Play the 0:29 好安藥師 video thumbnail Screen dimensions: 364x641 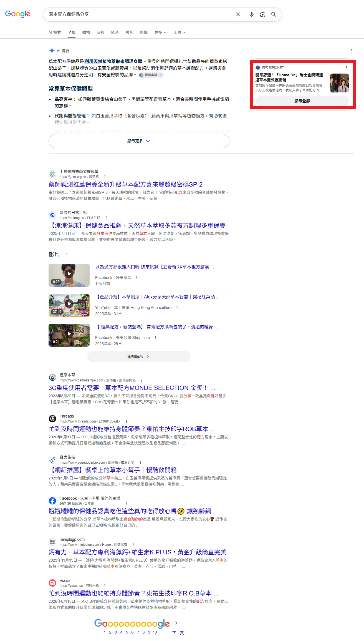pos(69,275)
